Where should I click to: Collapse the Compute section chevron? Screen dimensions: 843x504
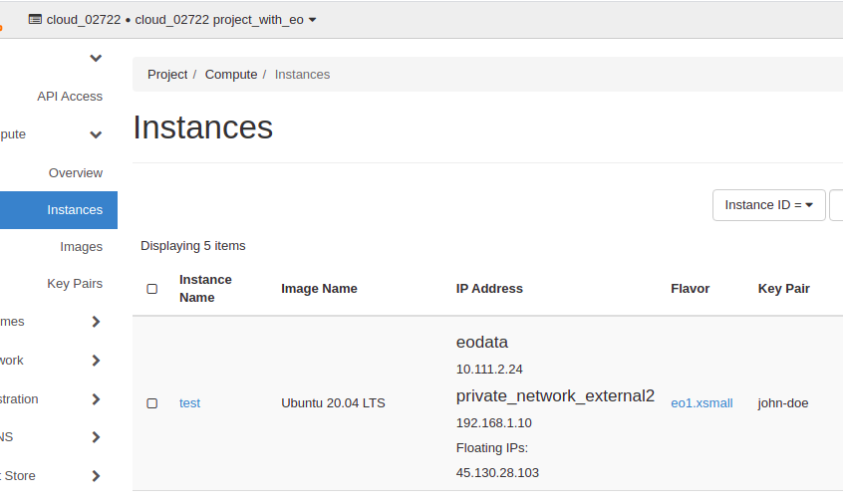click(96, 134)
